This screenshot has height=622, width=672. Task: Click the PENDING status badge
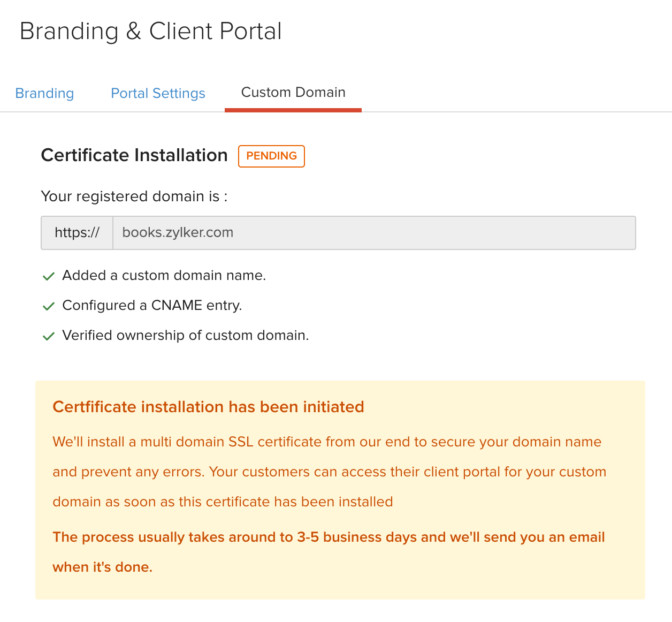pos(271,156)
